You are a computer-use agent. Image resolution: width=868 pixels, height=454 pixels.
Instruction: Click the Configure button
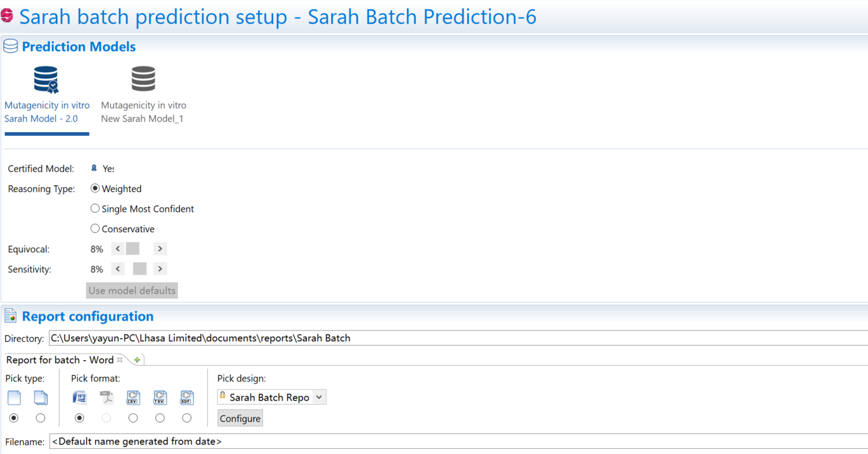pos(240,418)
